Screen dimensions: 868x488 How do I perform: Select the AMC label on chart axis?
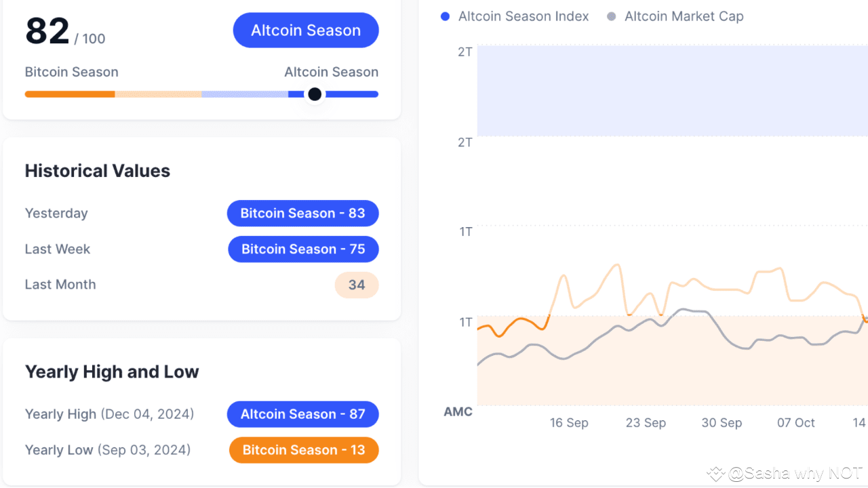point(458,411)
